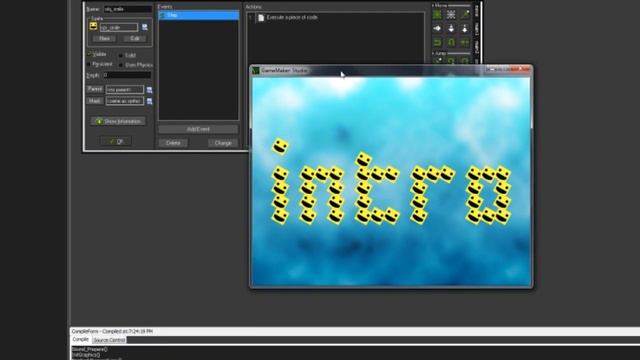Select the Set Gravity action icon
The height and width of the screenshot is (360, 640).
point(465,29)
